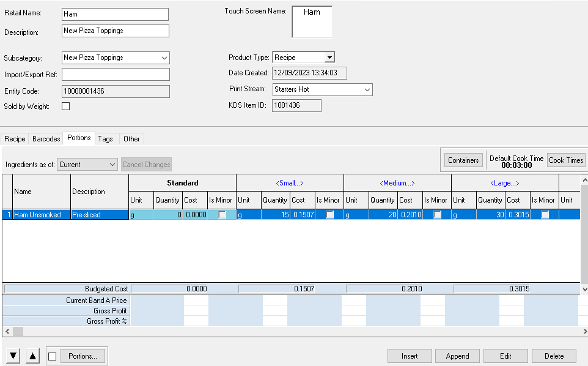Open the Medium portion column header link
The image size is (588, 366).
(x=397, y=182)
